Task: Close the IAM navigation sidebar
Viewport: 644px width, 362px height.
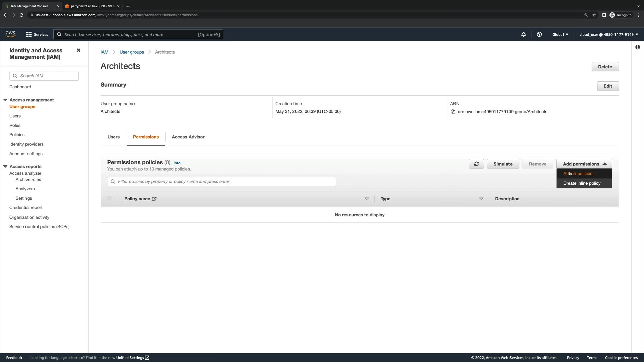Action: (x=78, y=50)
